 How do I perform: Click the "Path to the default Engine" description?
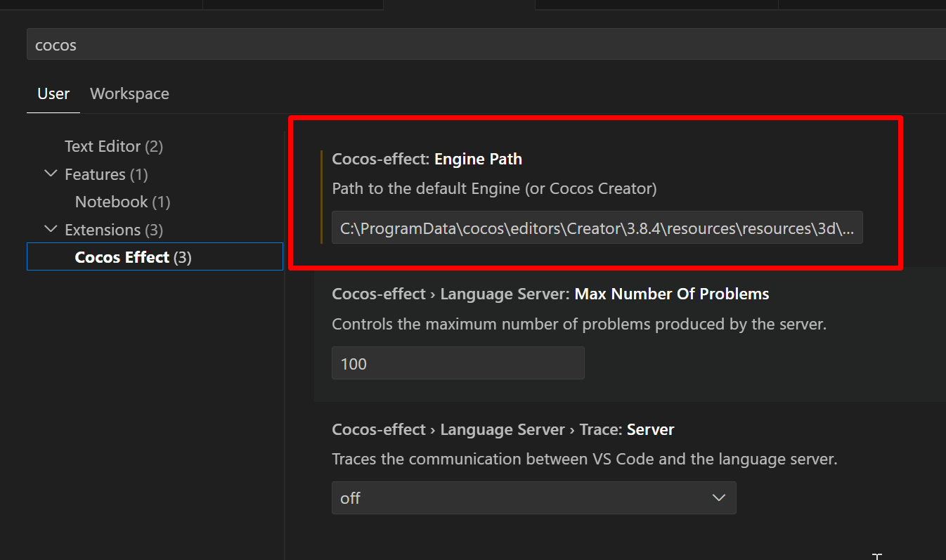coord(494,188)
